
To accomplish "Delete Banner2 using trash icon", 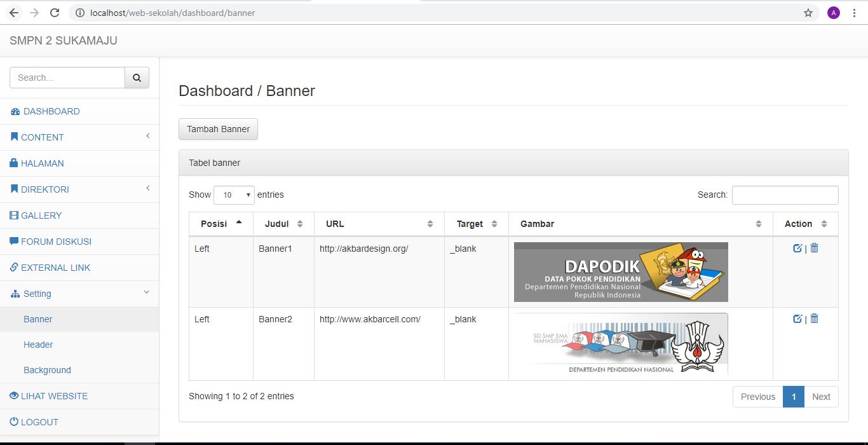I will click(814, 319).
